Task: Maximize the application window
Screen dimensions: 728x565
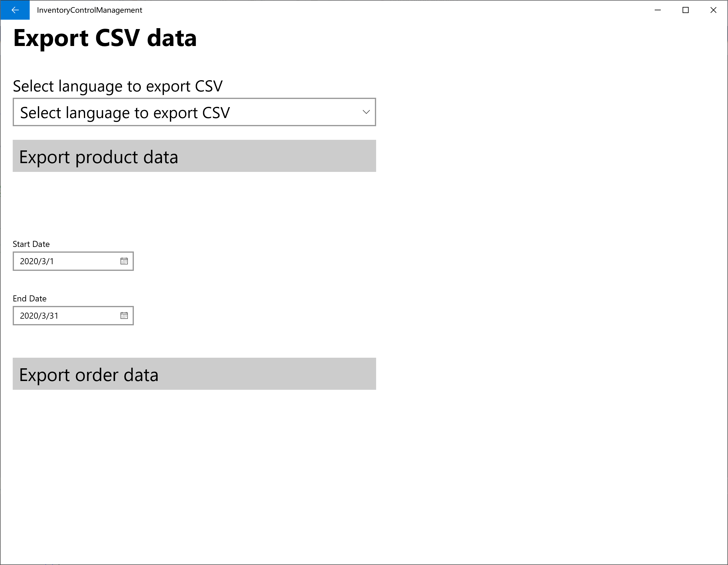Action: click(x=685, y=10)
